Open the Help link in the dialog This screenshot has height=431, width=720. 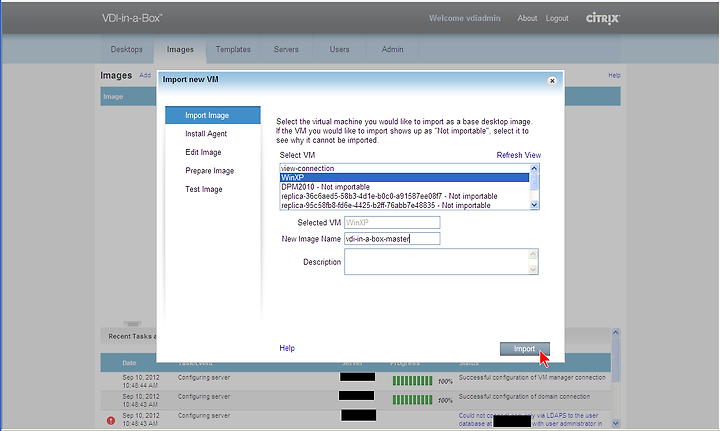[287, 348]
